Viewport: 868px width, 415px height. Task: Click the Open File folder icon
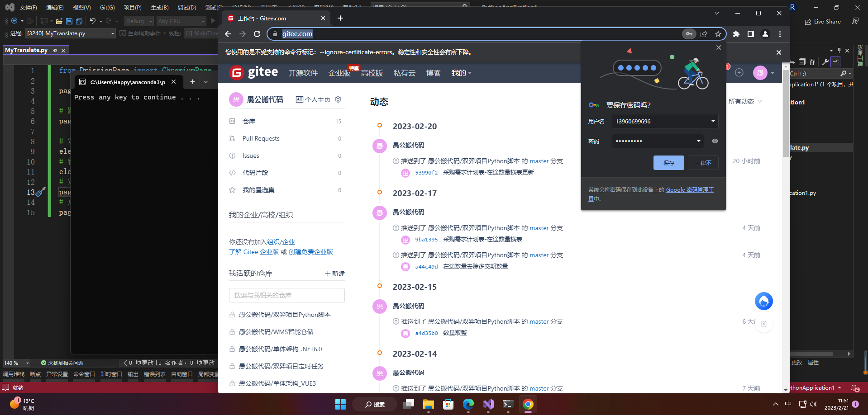tap(59, 21)
